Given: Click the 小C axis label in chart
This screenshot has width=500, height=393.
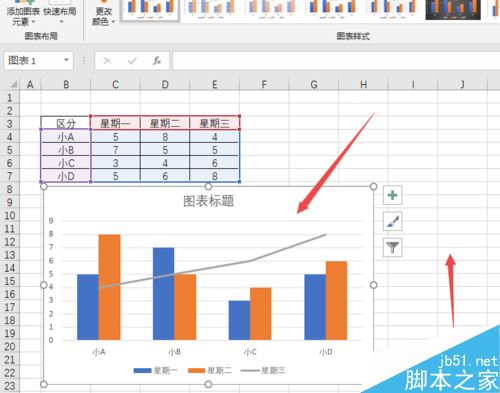Looking at the screenshot, I should click(250, 352).
